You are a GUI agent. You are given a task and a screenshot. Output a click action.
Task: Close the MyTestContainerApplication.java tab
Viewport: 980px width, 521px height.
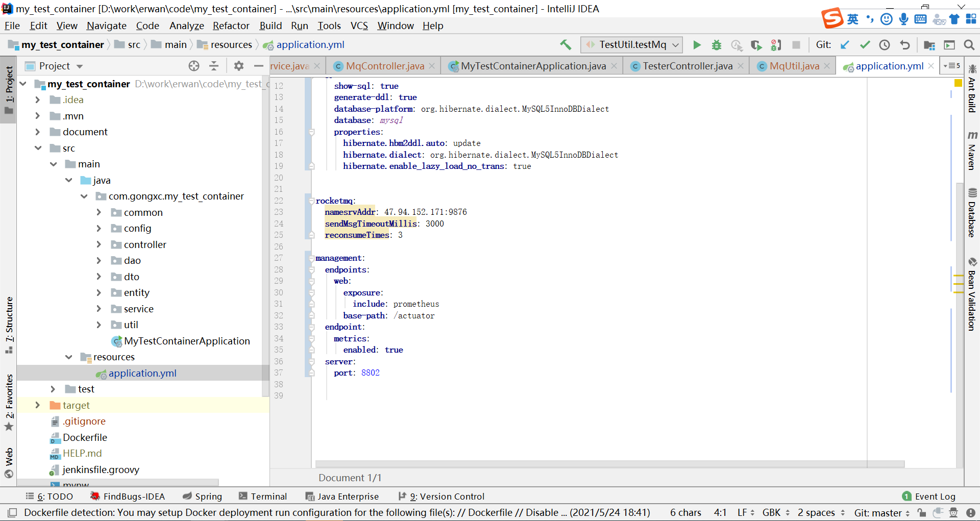click(614, 66)
